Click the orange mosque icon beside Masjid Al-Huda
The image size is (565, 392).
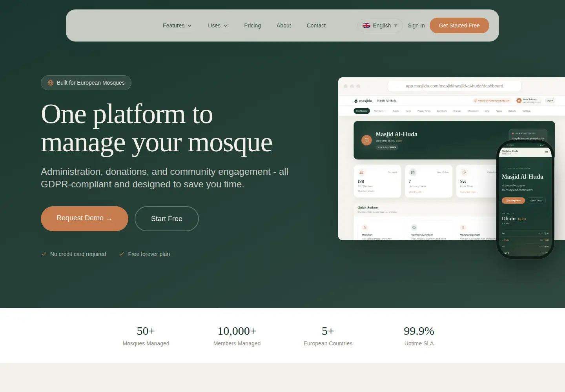click(x=366, y=140)
